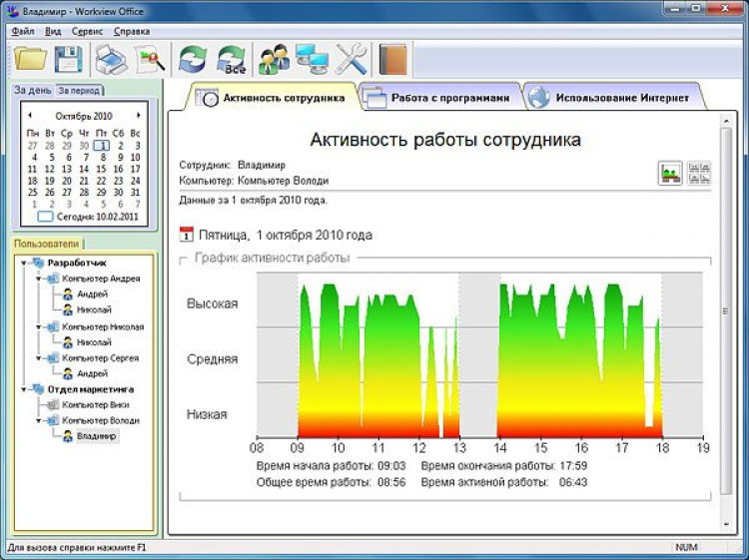Click the refresh 'Все' icon
This screenshot has height=560, width=749.
coord(233,60)
